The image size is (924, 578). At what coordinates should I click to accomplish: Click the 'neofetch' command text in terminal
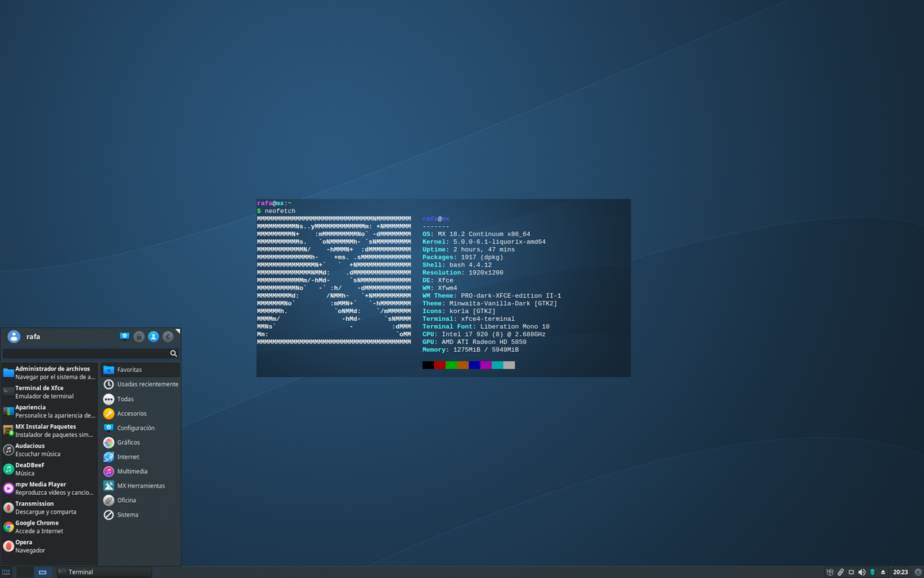[x=279, y=211]
